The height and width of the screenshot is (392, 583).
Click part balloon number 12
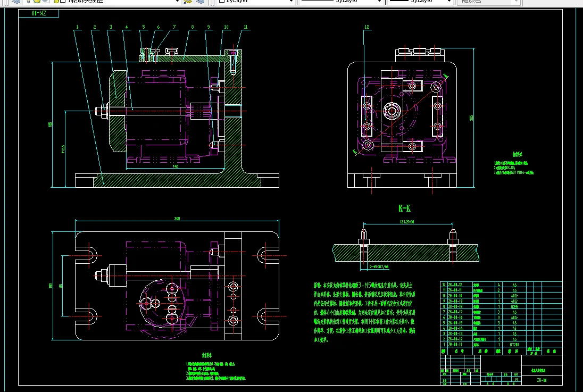point(367,26)
